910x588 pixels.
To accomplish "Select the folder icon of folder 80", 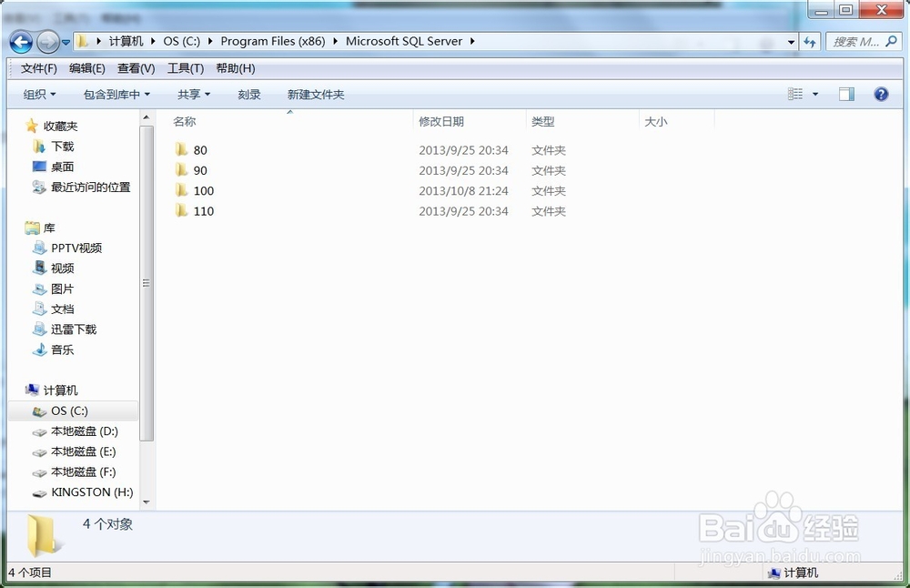I will click(x=181, y=150).
